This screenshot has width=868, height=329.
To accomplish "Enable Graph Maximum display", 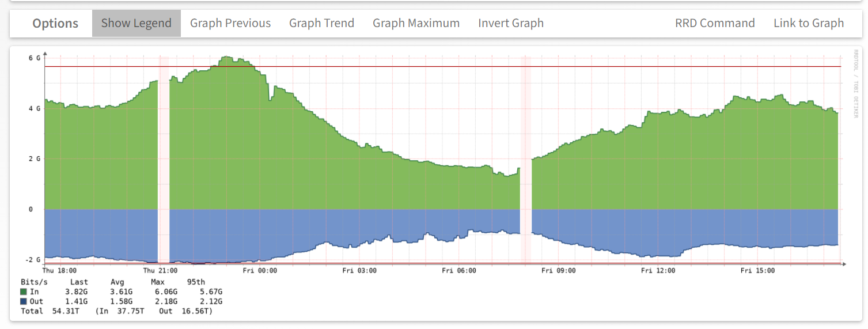I will (416, 23).
